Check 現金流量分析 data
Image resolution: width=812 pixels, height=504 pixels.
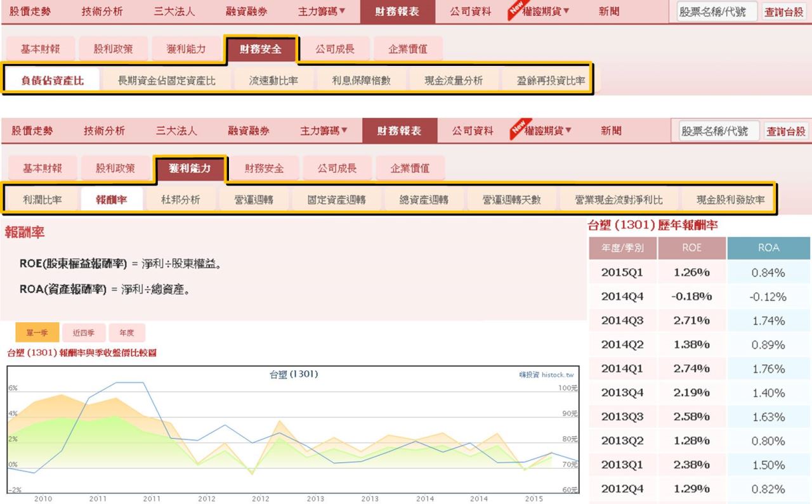pyautogui.click(x=454, y=79)
